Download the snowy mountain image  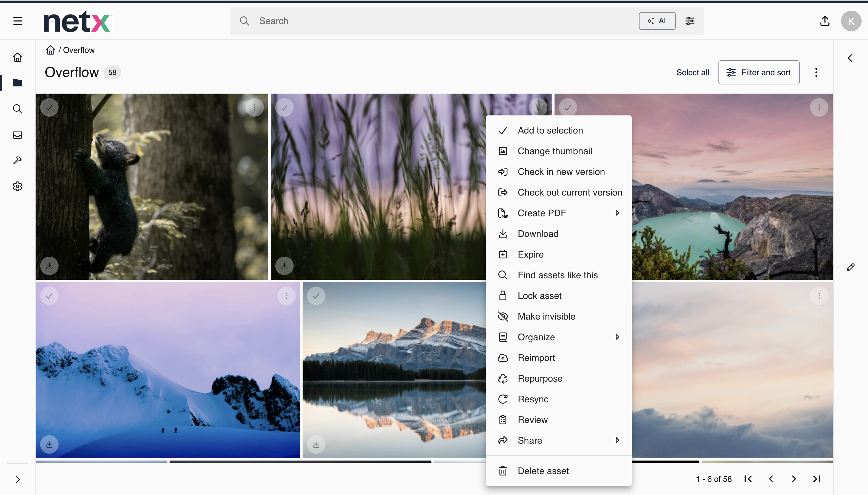click(49, 444)
